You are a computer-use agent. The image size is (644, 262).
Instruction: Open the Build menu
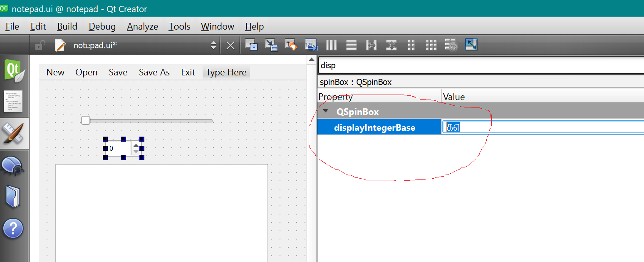[67, 26]
